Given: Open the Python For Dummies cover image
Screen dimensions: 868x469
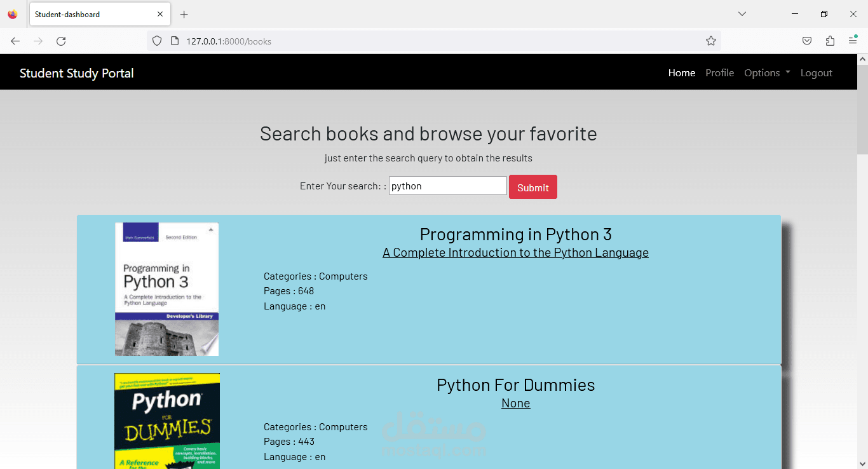Looking at the screenshot, I should (167, 421).
